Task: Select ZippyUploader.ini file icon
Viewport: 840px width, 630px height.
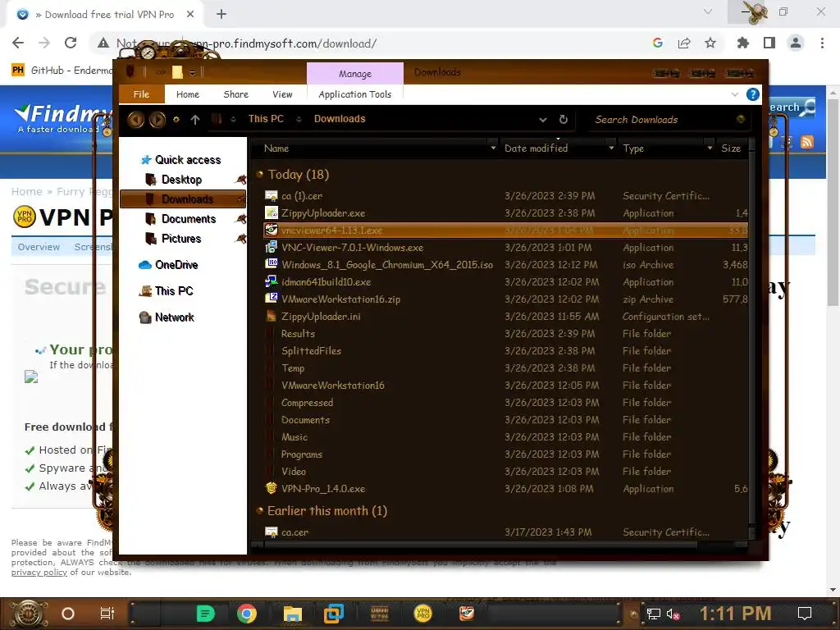Action: (272, 316)
